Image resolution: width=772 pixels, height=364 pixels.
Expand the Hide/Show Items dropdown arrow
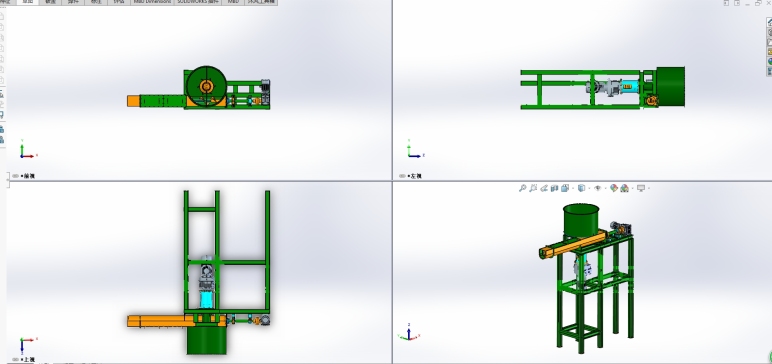tap(606, 188)
